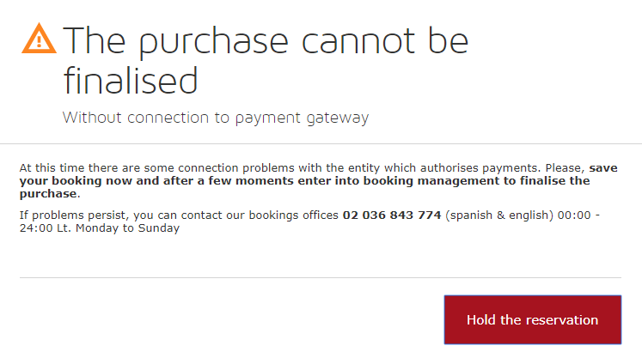Click the horizontal divider below the subtitle
642x364 pixels.
[x=321, y=143]
